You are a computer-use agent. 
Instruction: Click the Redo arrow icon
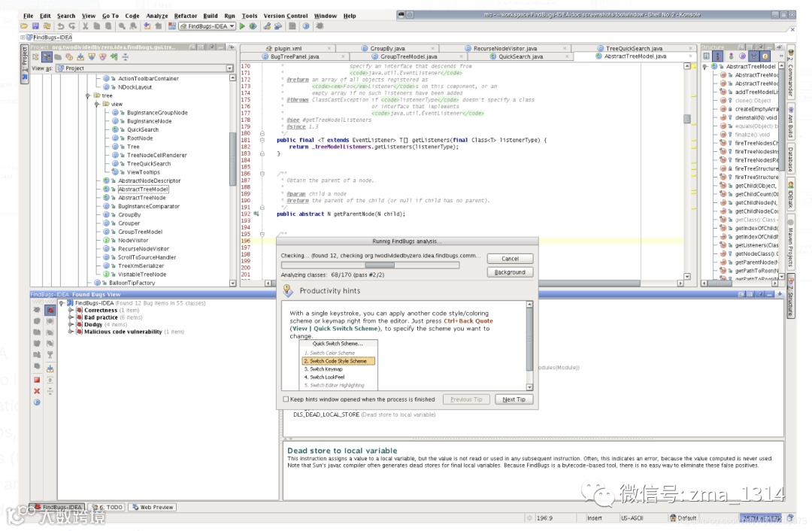click(72, 26)
